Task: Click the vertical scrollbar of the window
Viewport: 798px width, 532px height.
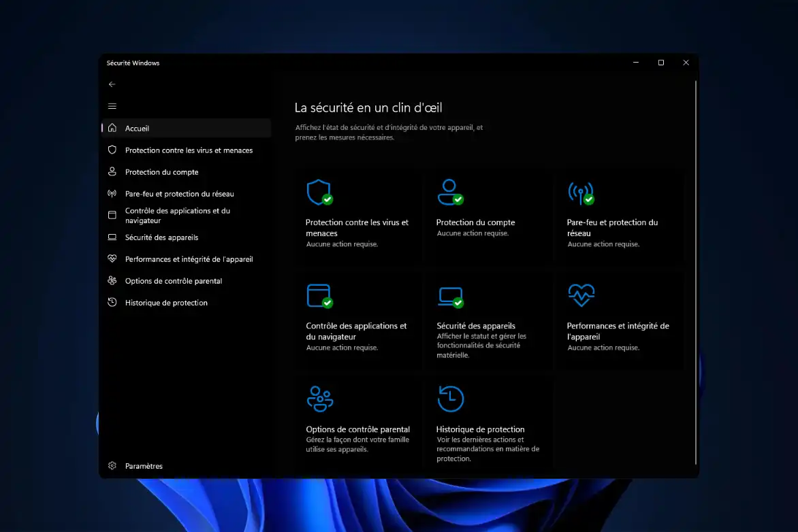Action: tap(695, 272)
